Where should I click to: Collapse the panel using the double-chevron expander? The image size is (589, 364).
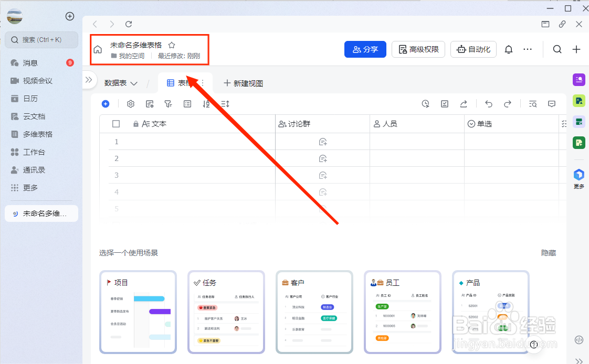(89, 80)
